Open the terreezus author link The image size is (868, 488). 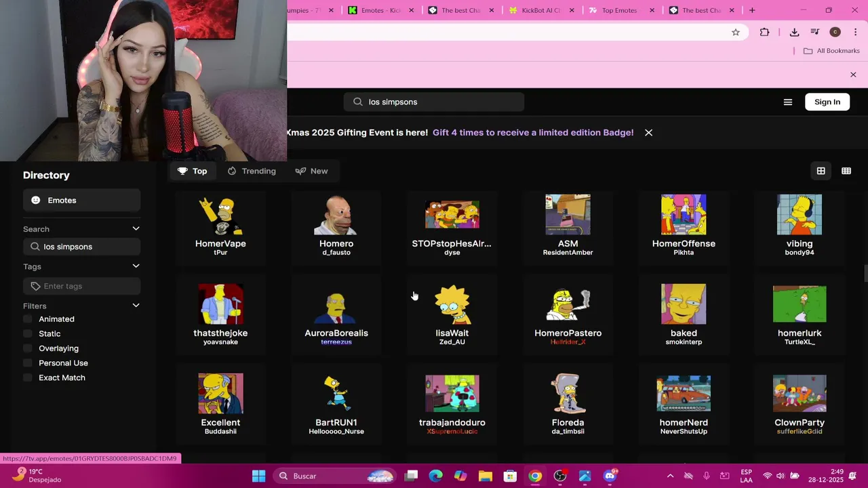point(336,342)
